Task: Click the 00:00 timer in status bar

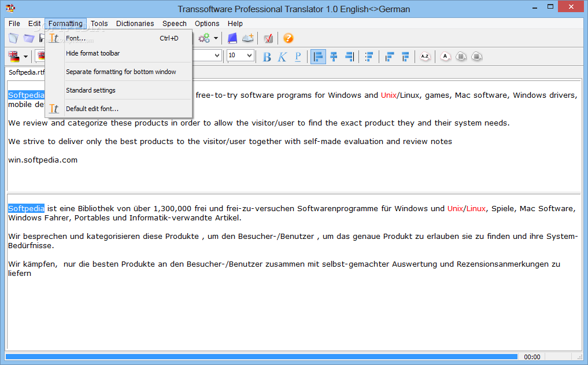Action: [x=532, y=357]
